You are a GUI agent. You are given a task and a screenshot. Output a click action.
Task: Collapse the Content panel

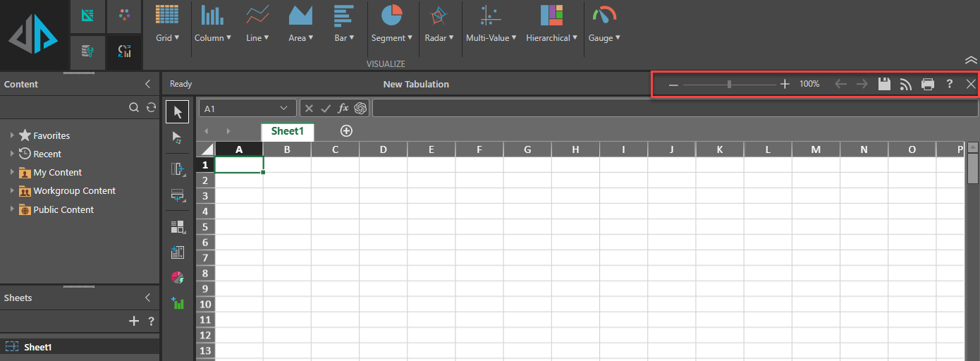[x=147, y=84]
